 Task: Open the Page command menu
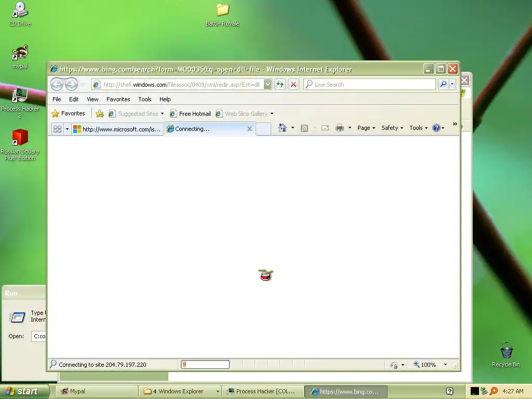click(x=366, y=128)
